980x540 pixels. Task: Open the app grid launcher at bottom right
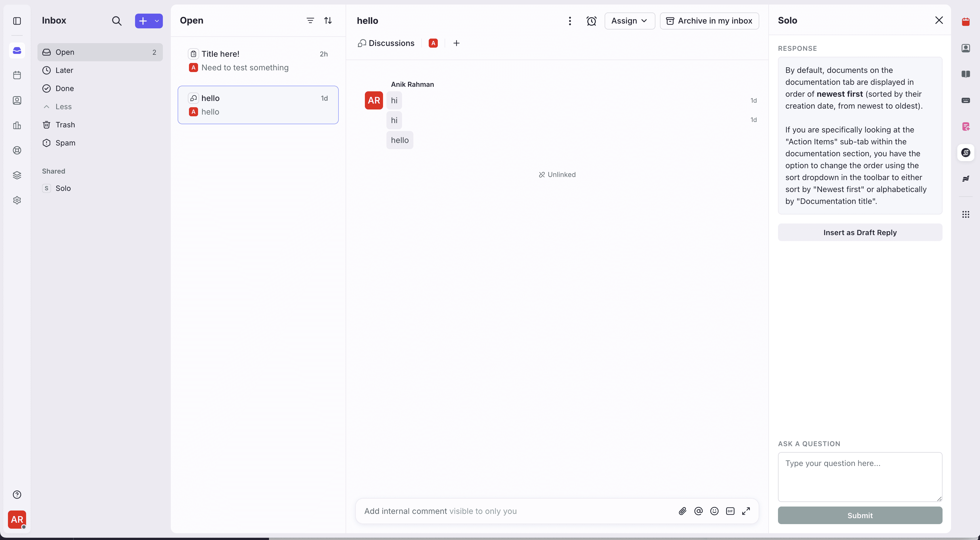pyautogui.click(x=966, y=214)
